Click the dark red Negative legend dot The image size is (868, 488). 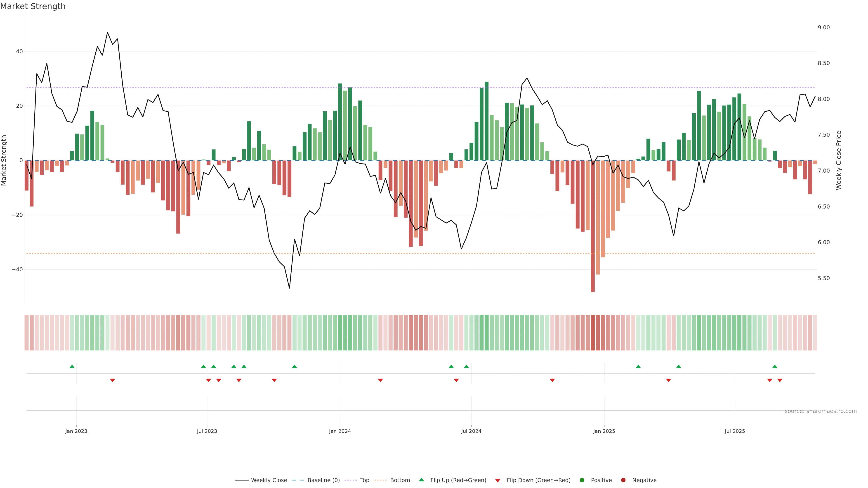[623, 480]
